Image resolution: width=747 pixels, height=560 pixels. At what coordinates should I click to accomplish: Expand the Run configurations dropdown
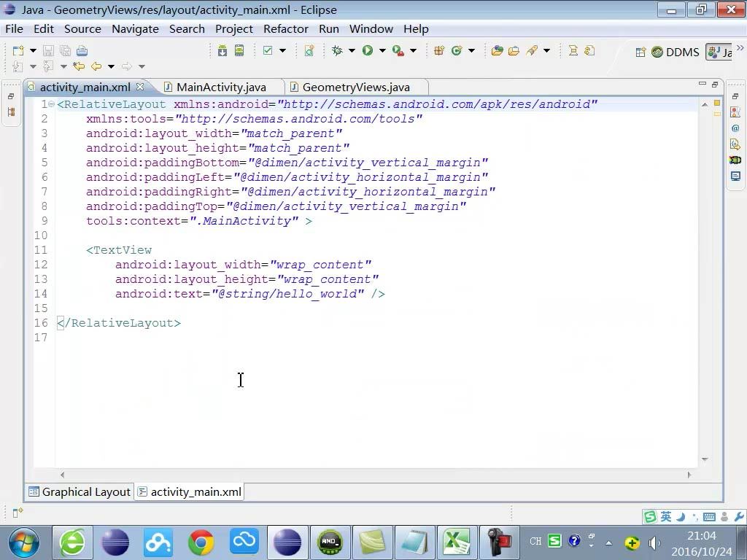coord(382,50)
